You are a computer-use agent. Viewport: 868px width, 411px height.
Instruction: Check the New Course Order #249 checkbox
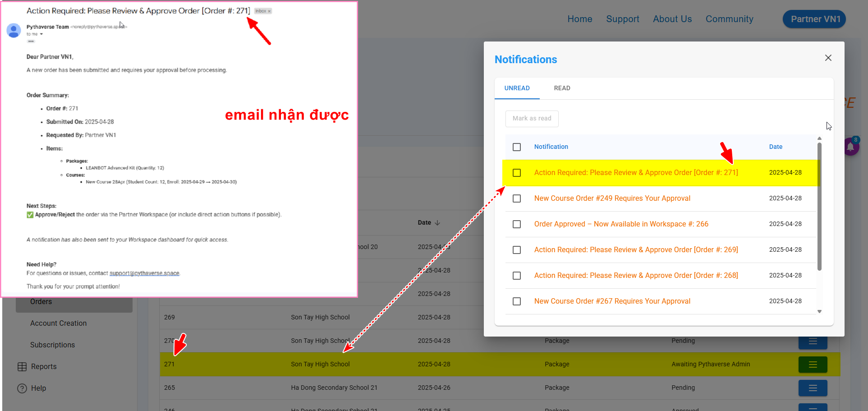pyautogui.click(x=517, y=199)
